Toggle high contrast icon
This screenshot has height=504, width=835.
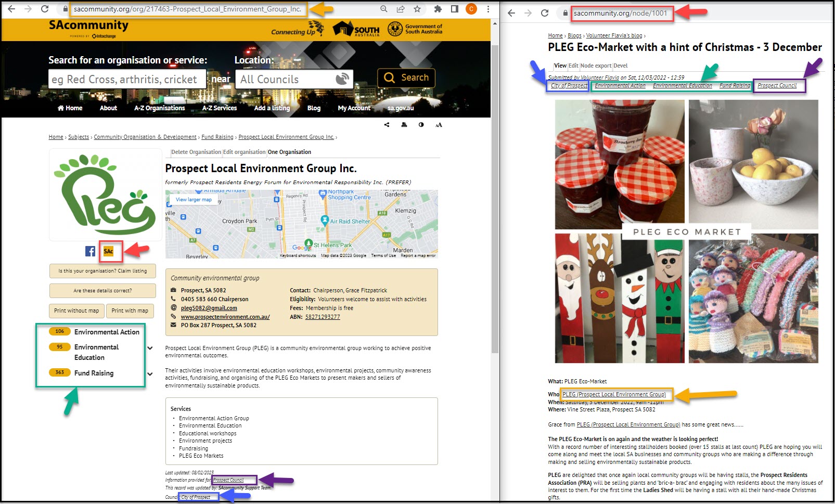click(421, 125)
